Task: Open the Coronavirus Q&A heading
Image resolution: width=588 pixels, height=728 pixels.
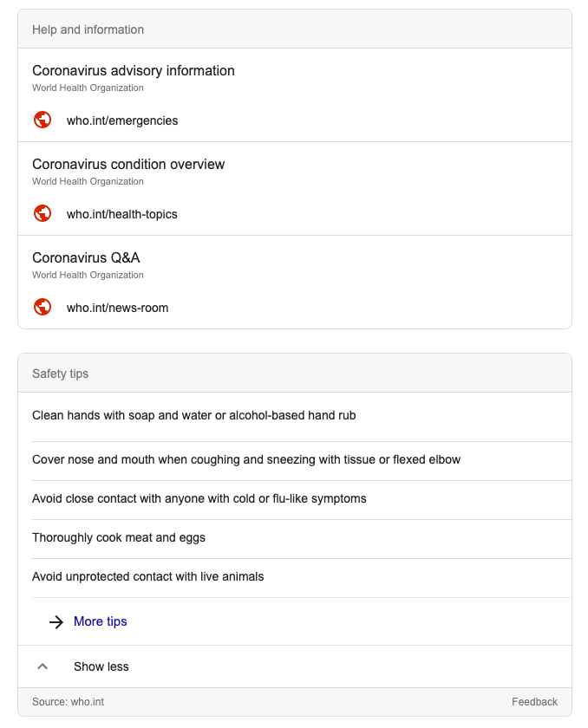Action: coord(86,258)
